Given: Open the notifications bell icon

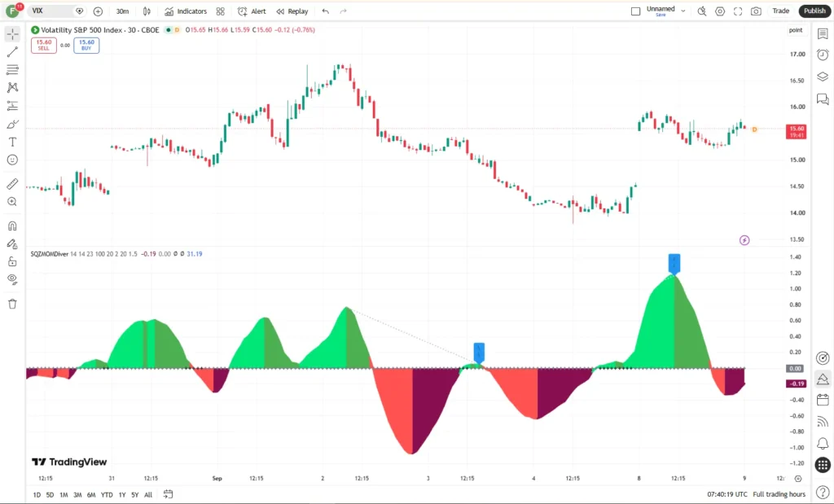Looking at the screenshot, I should (823, 444).
